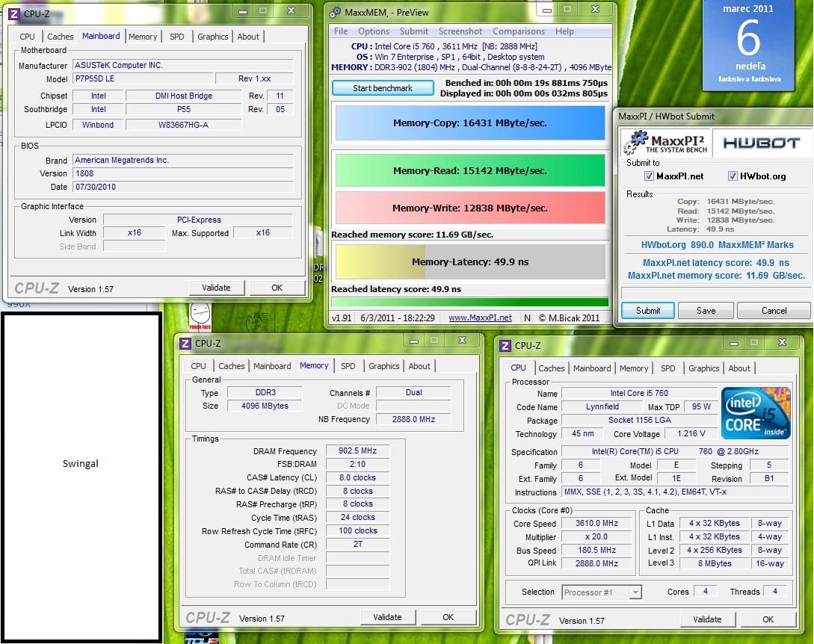Click the poker face desktop icon
This screenshot has width=814, height=644.
pos(200,316)
